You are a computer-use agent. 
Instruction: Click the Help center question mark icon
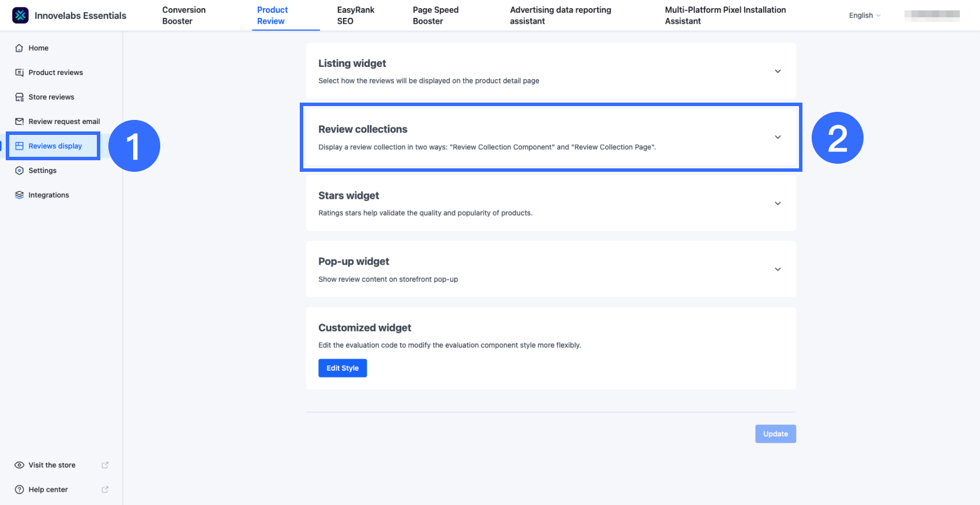[x=20, y=490]
